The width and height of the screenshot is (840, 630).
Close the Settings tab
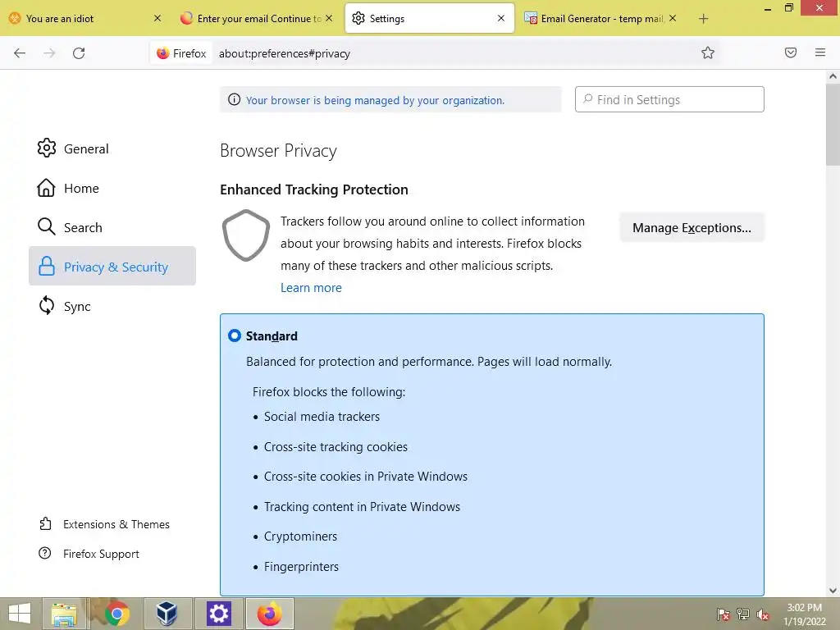501,18
